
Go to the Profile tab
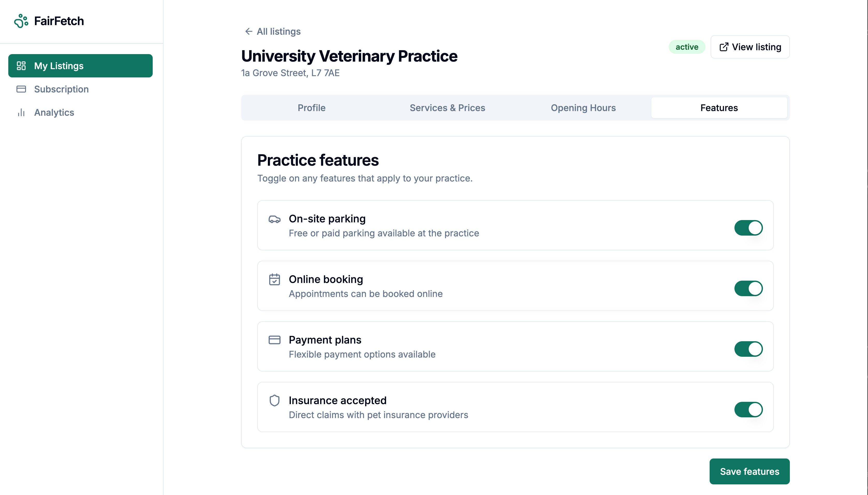(x=311, y=108)
